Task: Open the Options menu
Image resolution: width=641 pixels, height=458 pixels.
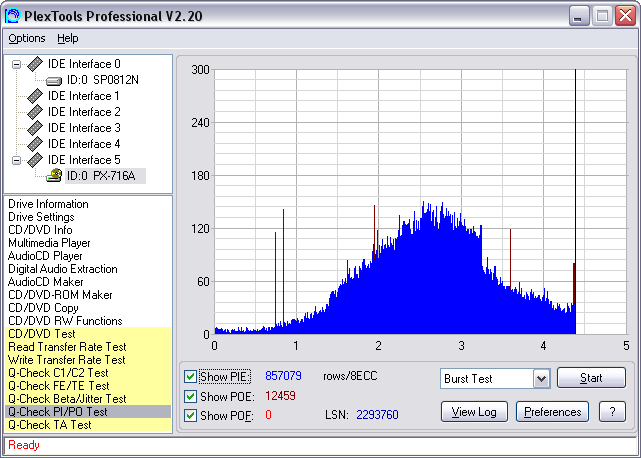Action: coord(27,38)
